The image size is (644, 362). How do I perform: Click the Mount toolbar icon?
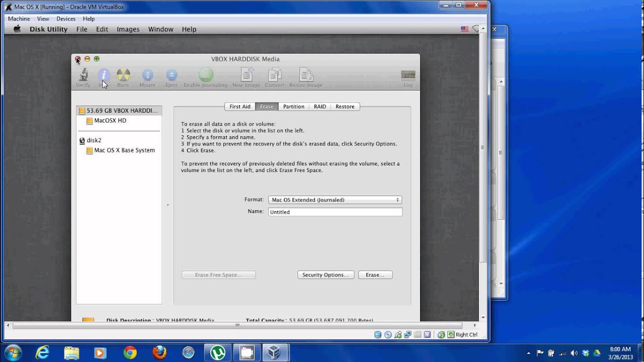click(147, 75)
